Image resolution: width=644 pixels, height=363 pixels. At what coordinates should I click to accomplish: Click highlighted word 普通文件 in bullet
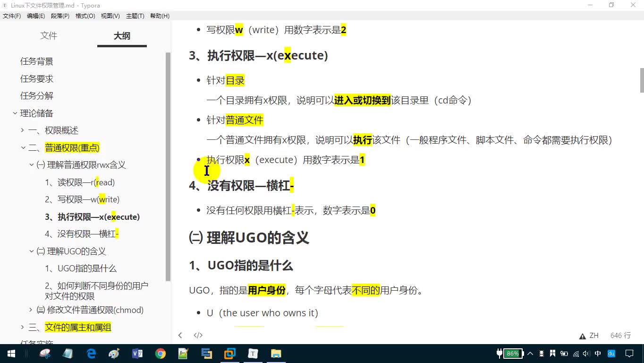(244, 120)
